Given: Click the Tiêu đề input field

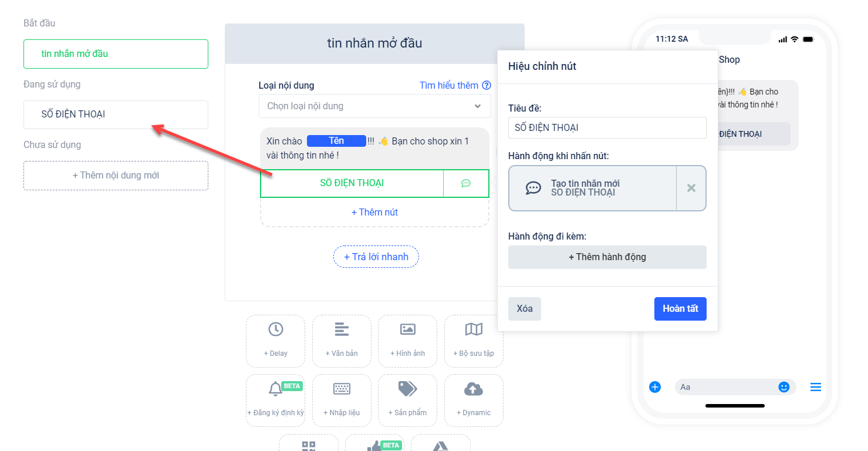Looking at the screenshot, I should (607, 128).
